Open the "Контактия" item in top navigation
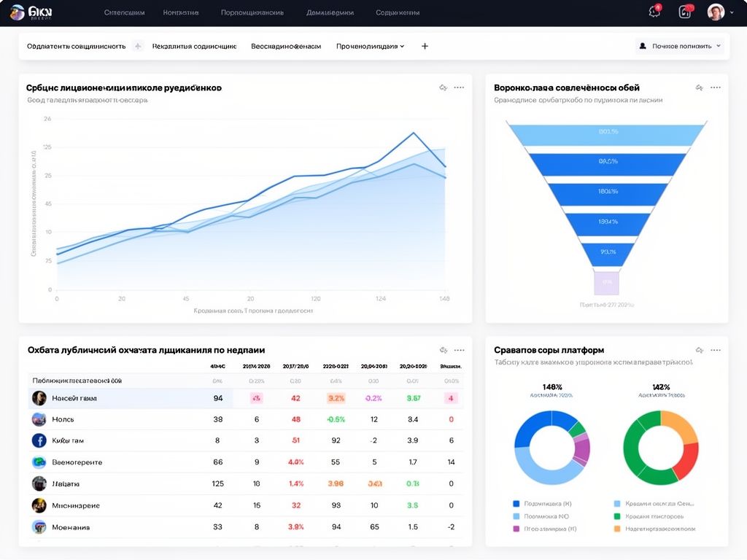747x560 pixels. (x=182, y=12)
